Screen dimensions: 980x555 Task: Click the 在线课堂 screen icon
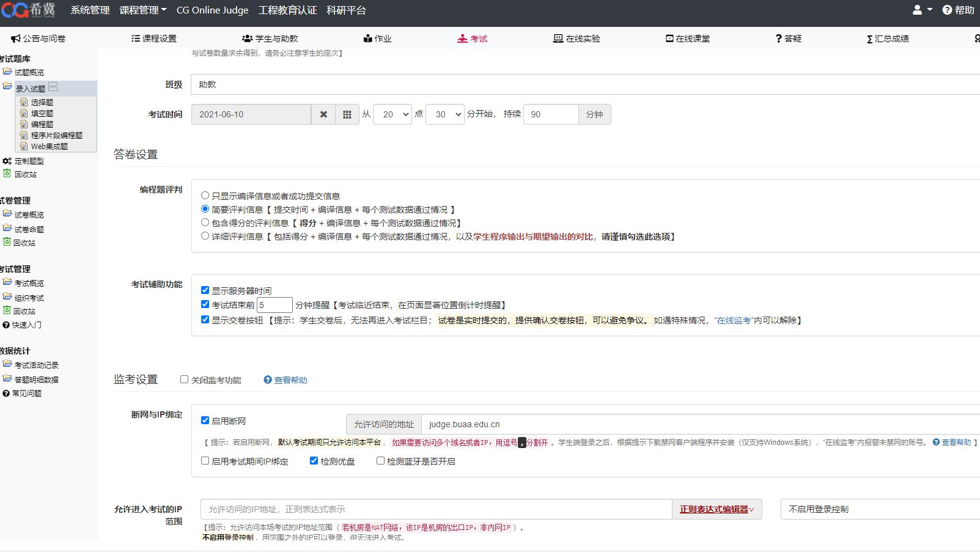pos(669,39)
